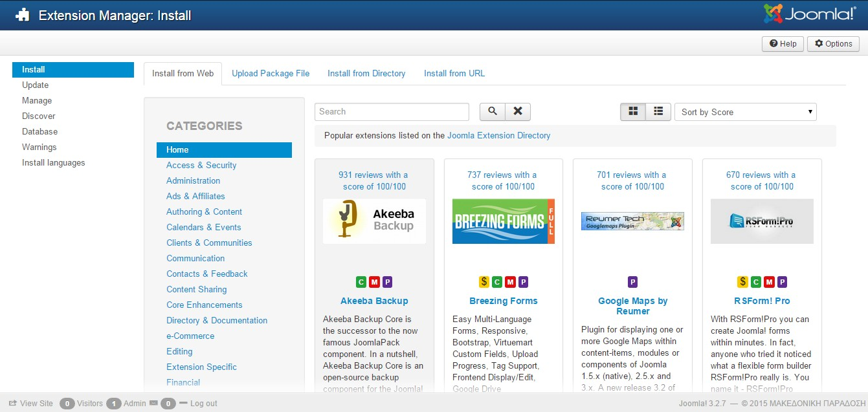Viewport: 868px width, 412px height.
Task: Select Install in the sidebar
Action: tap(73, 69)
